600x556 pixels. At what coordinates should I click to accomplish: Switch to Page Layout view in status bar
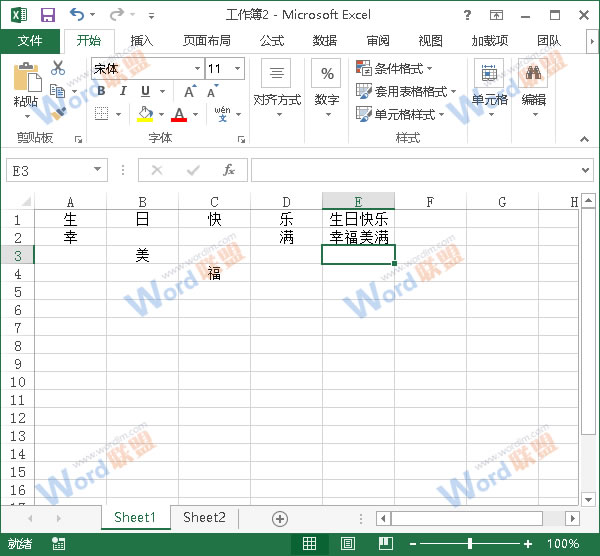coord(347,543)
